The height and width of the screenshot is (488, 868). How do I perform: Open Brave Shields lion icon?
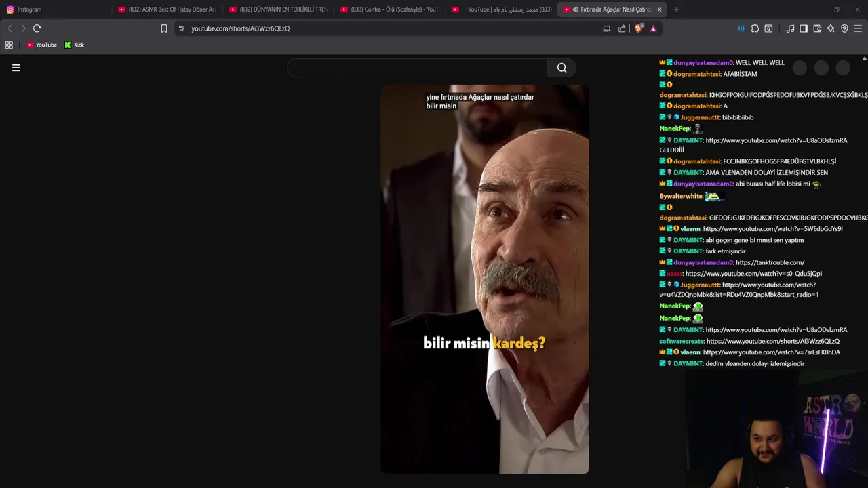click(639, 28)
